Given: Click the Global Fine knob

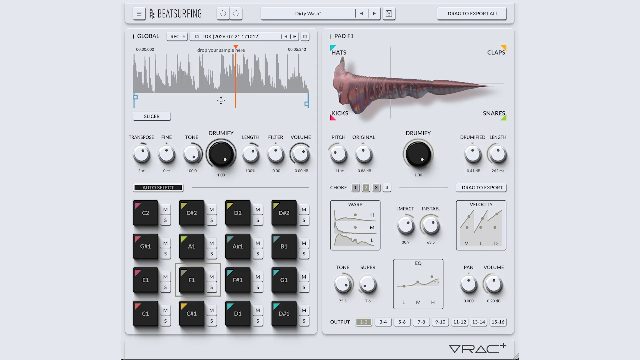Looking at the screenshot, I should pyautogui.click(x=167, y=154).
